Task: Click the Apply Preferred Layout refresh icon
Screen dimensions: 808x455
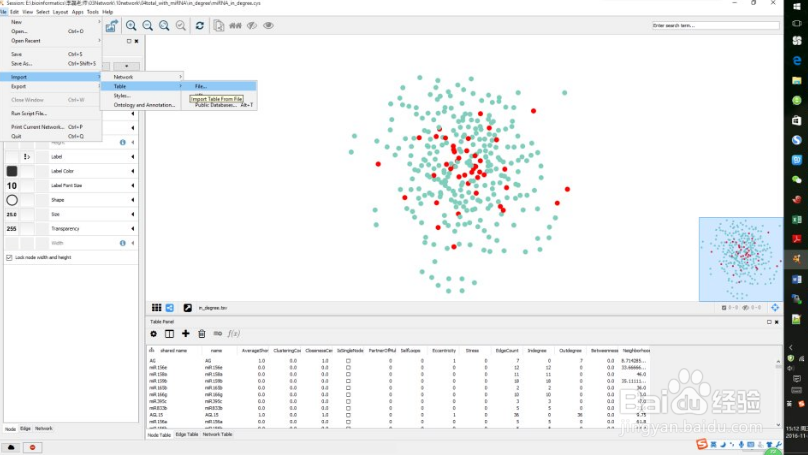Action: 199,25
